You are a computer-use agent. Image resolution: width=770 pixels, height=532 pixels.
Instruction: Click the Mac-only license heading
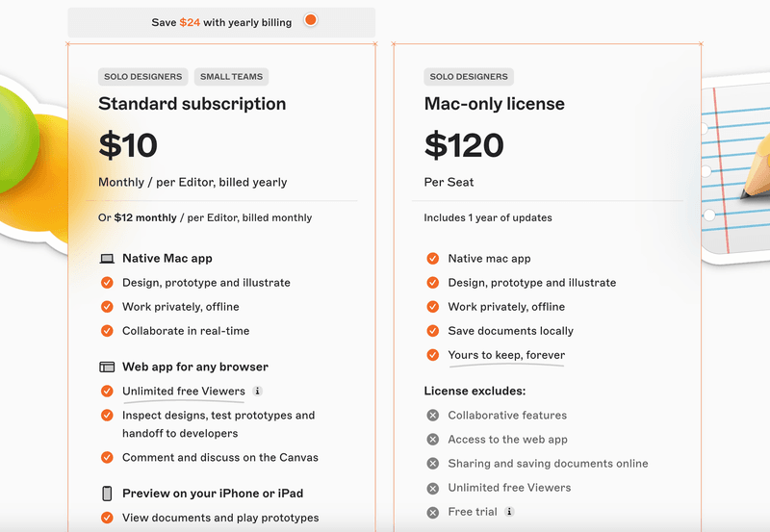pos(494,104)
